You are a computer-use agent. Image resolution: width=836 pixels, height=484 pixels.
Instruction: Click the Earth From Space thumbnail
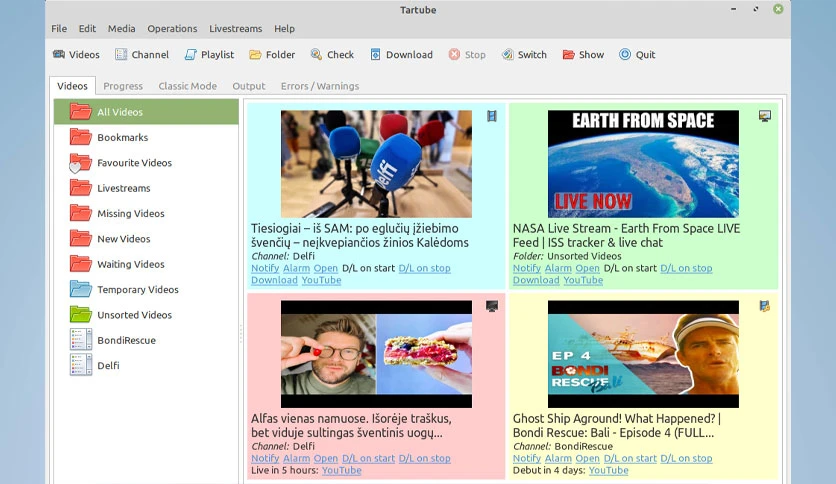point(644,164)
